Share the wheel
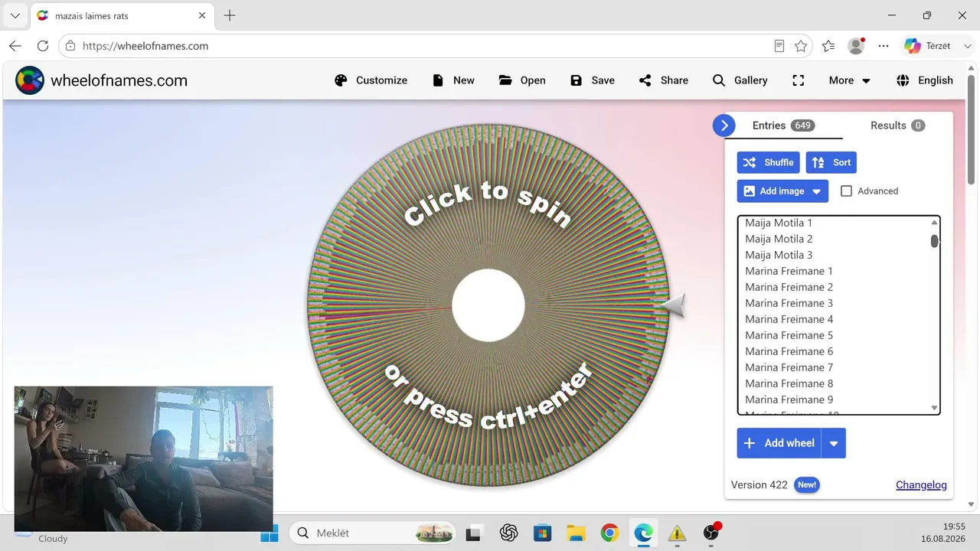Viewport: 980px width, 551px height. click(664, 80)
